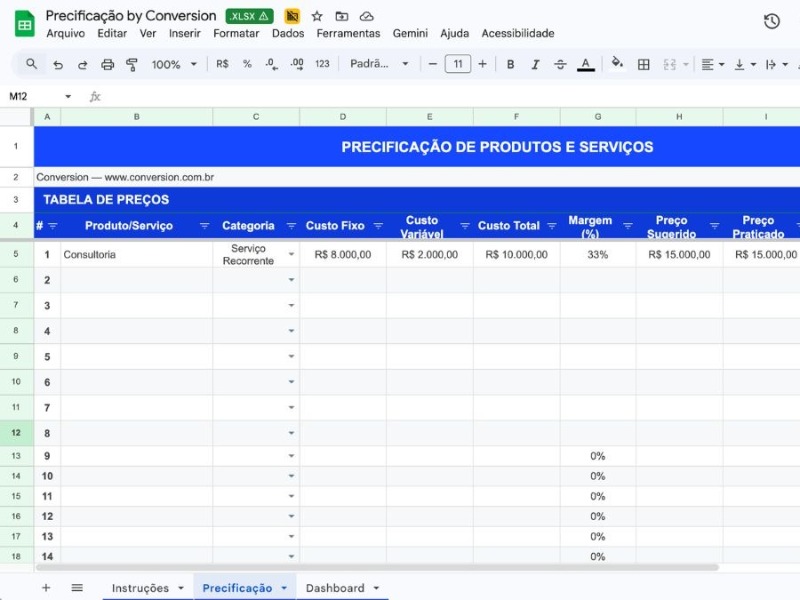Screen dimensions: 800x600
Task: Add a new sheet with plus button
Action: point(45,588)
